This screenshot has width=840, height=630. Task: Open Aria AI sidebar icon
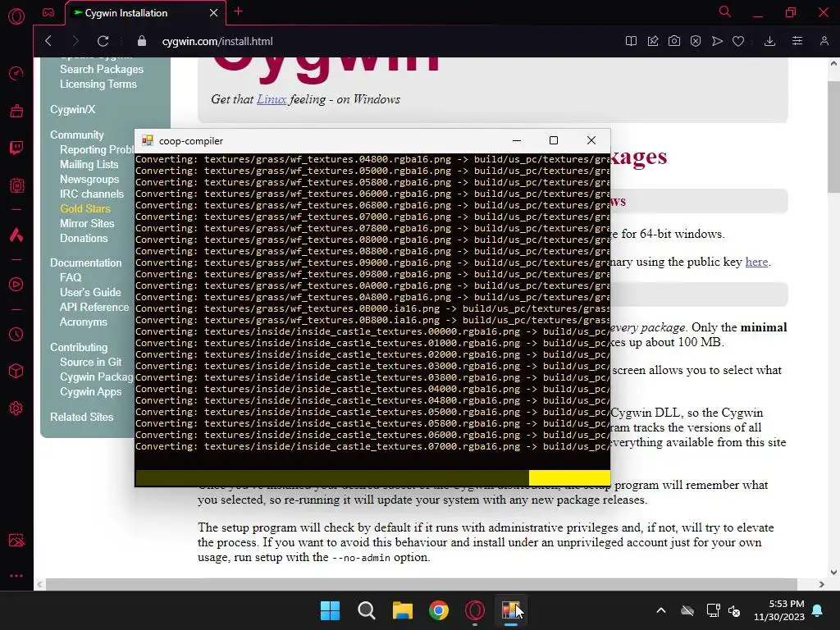pyautogui.click(x=16, y=234)
